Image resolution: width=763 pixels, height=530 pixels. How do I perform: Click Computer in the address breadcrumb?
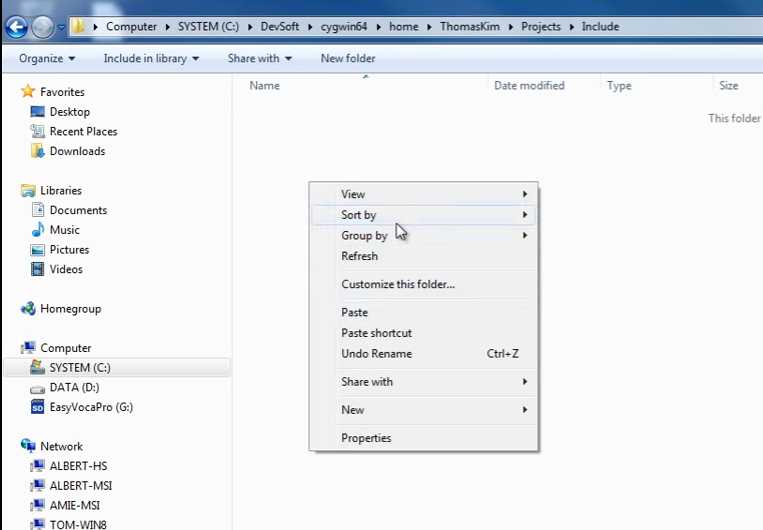pyautogui.click(x=131, y=26)
